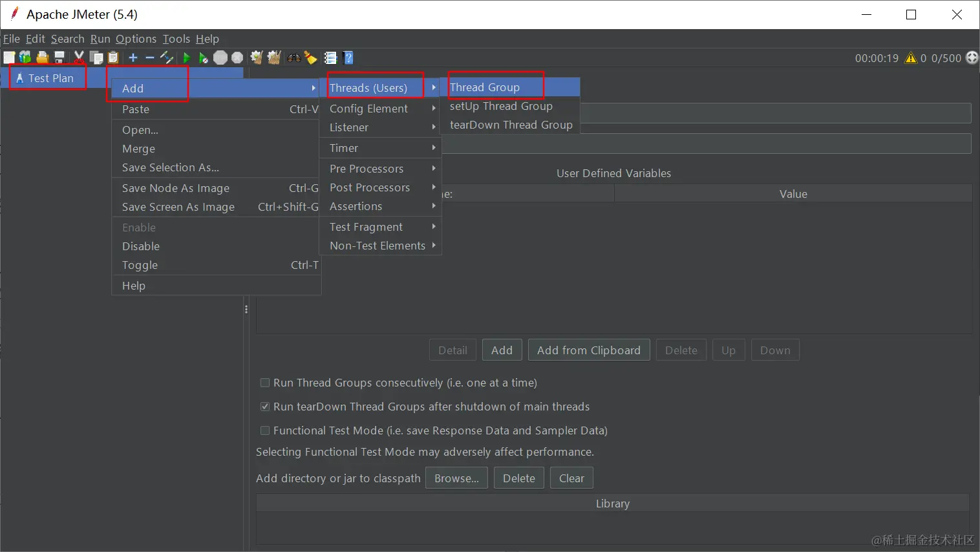The image size is (980, 552).
Task: Open the Options menu
Action: [136, 39]
